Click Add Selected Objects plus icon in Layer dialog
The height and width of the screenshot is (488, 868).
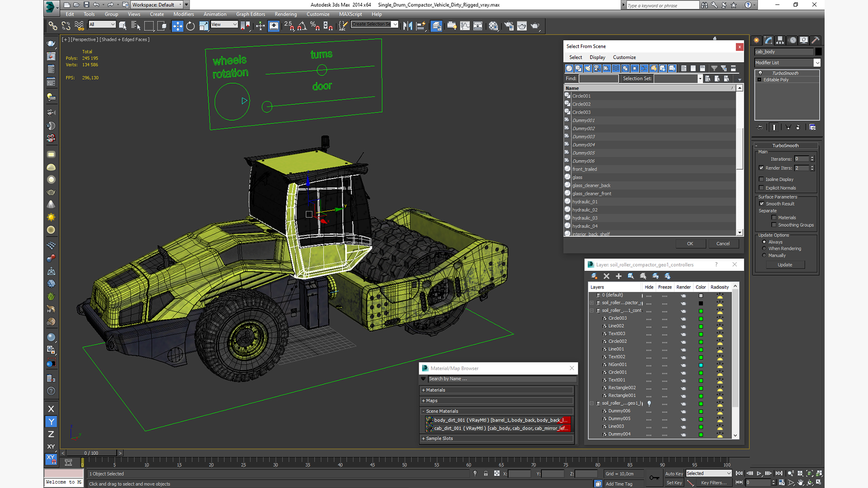[618, 276]
